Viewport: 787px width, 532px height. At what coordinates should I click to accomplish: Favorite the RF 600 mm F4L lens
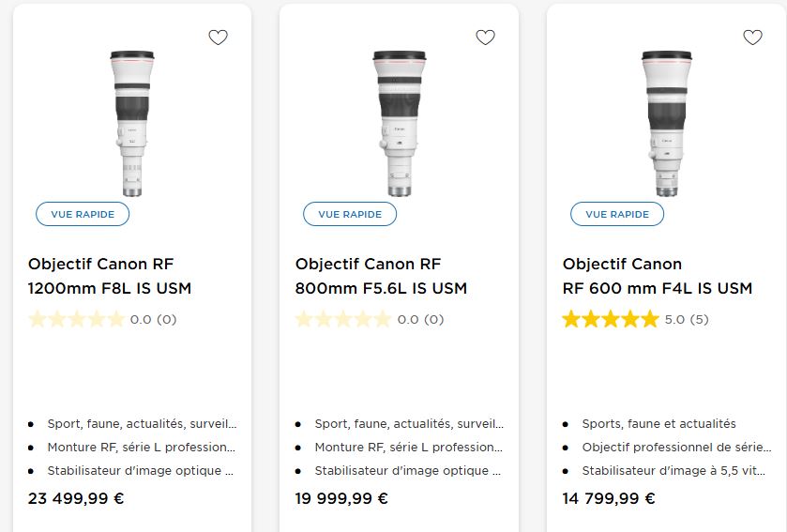coord(752,38)
